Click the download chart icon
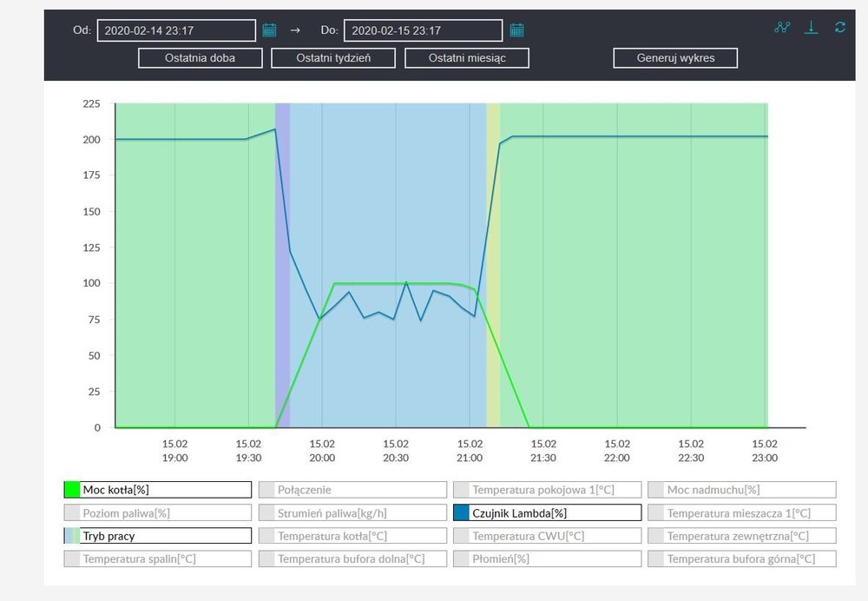 point(811,27)
